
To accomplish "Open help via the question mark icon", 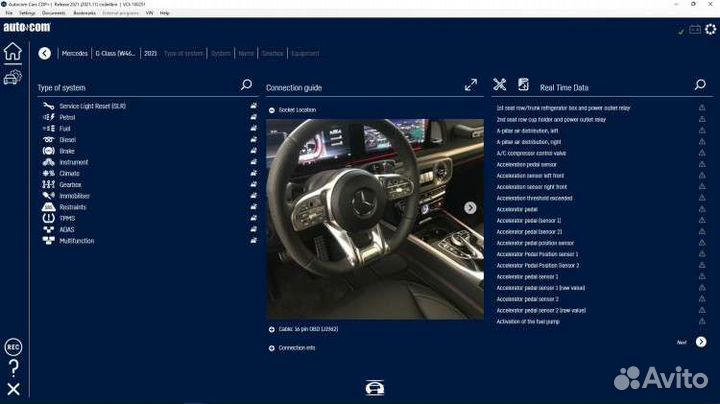I will click(x=14, y=368).
